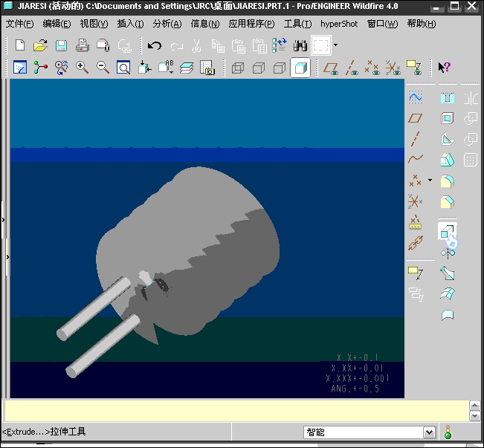The height and width of the screenshot is (448, 484).
Task: Open the Find tool binoculars icon
Action: tap(300, 45)
